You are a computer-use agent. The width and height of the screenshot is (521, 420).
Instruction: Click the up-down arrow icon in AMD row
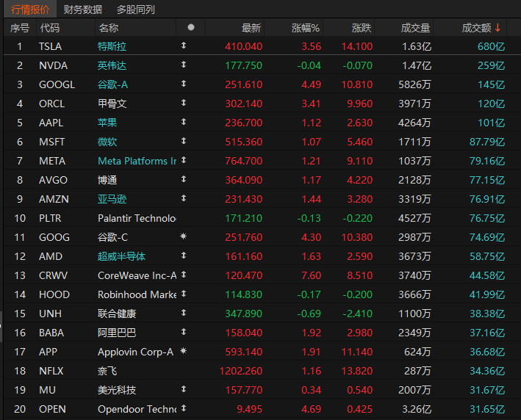[184, 256]
